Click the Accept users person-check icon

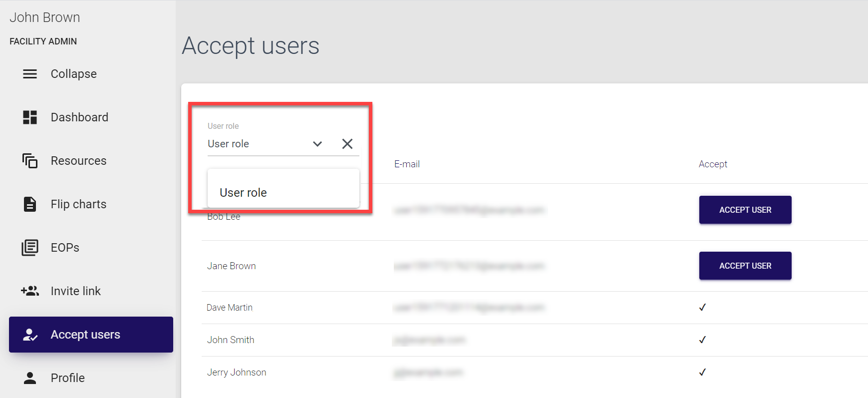point(30,335)
